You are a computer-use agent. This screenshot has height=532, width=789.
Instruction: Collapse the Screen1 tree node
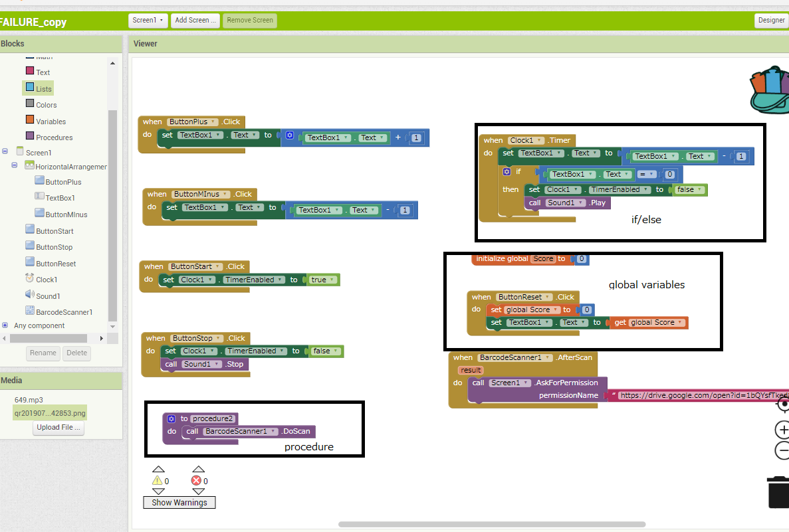coord(5,152)
